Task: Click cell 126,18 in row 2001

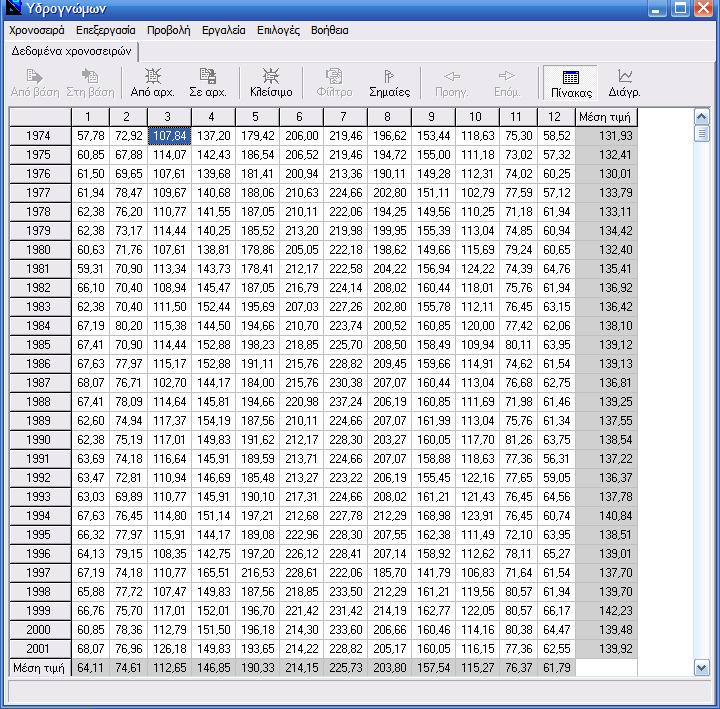Action: (x=169, y=649)
